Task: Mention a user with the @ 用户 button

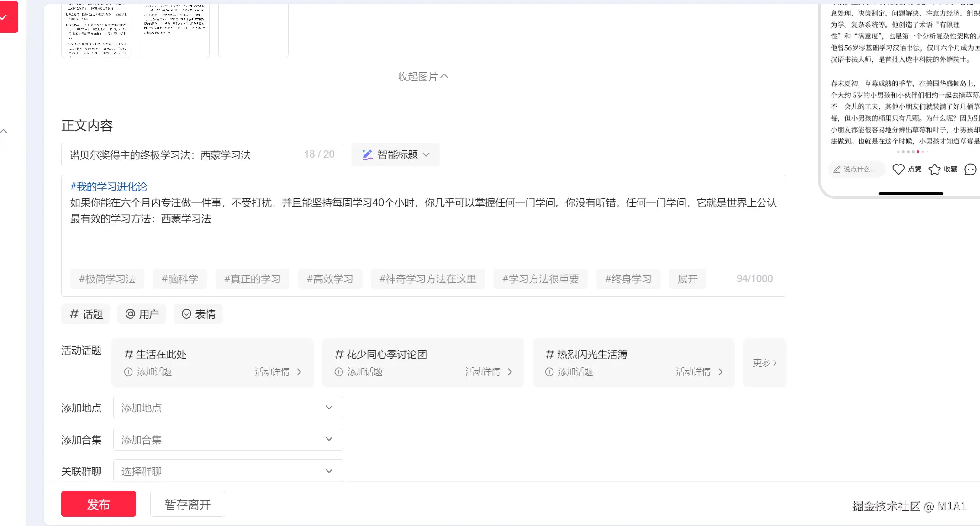Action: click(x=142, y=314)
